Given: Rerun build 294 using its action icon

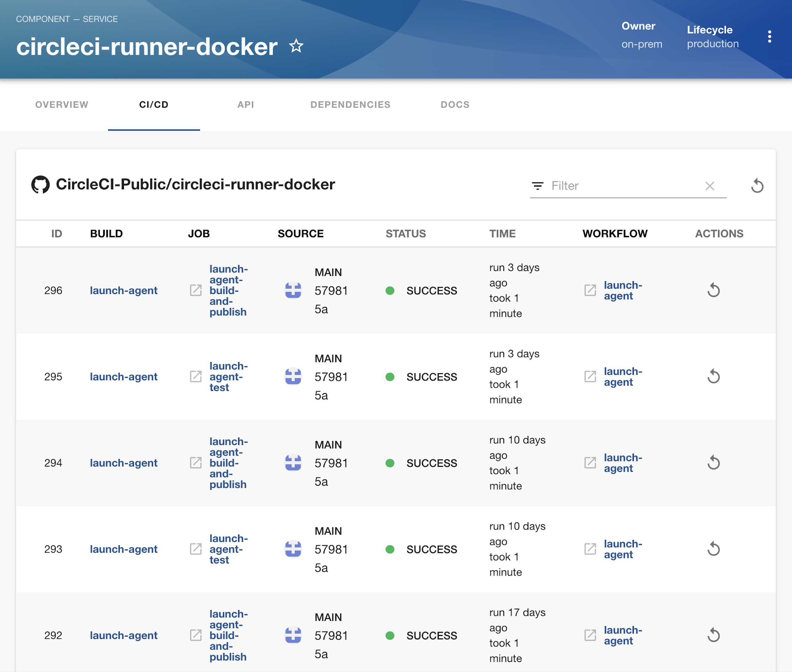Looking at the screenshot, I should [713, 463].
